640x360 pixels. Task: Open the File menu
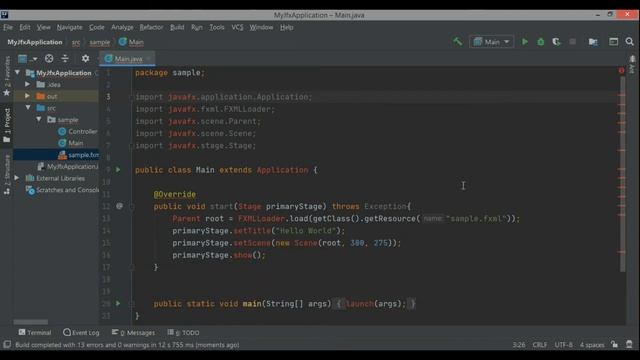coord(8,27)
